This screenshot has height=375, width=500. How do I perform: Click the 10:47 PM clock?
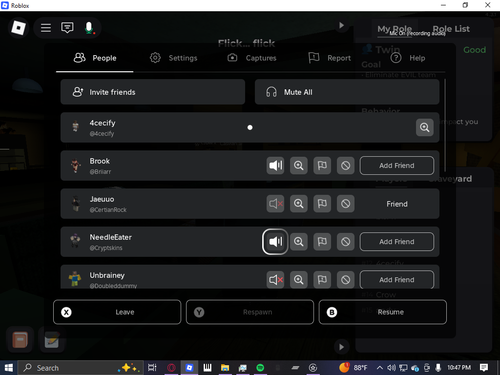click(x=459, y=368)
